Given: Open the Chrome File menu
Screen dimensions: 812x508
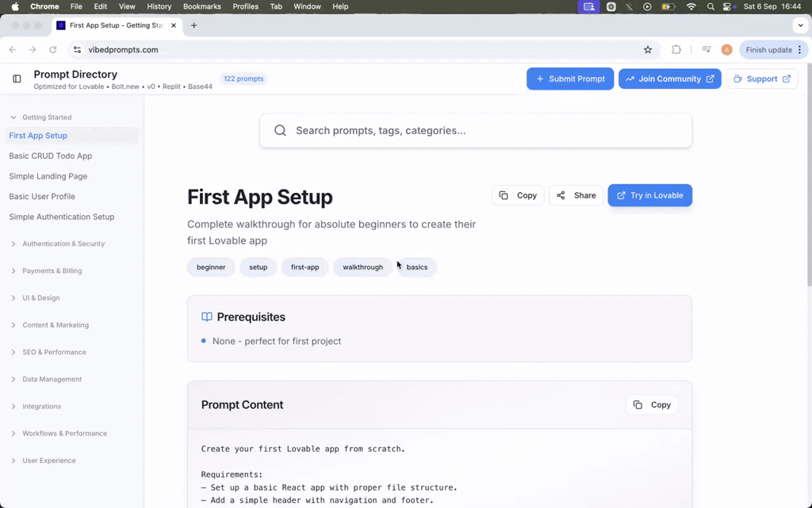Looking at the screenshot, I should (x=76, y=6).
